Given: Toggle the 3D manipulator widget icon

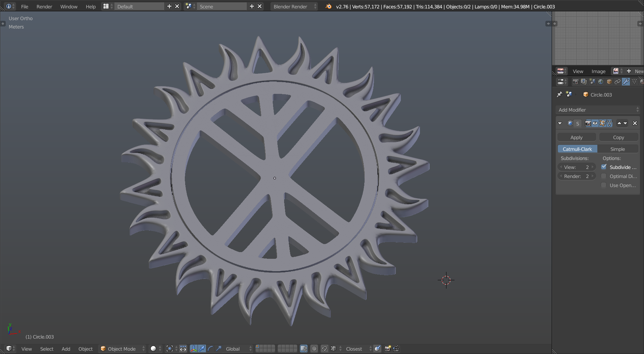Looking at the screenshot, I should point(194,349).
